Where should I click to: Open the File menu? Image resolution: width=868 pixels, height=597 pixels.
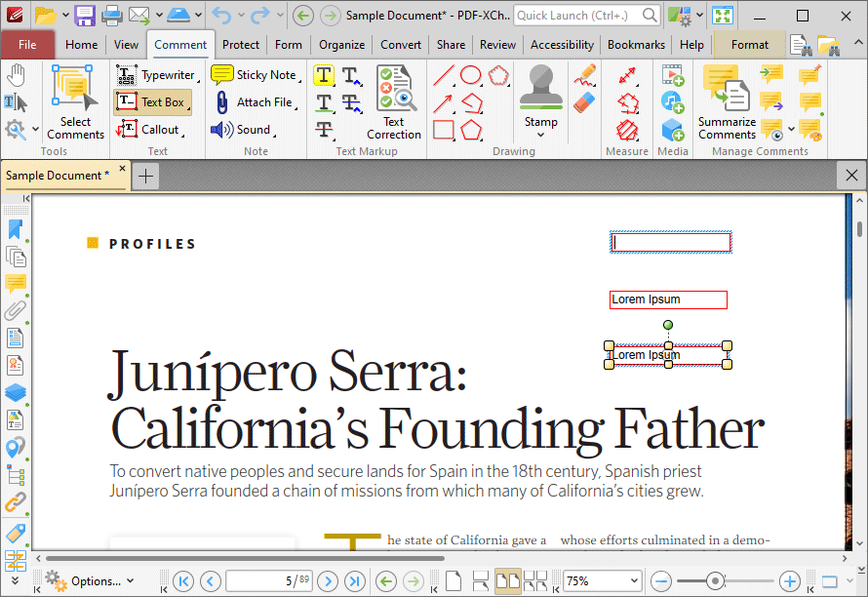pyautogui.click(x=27, y=45)
